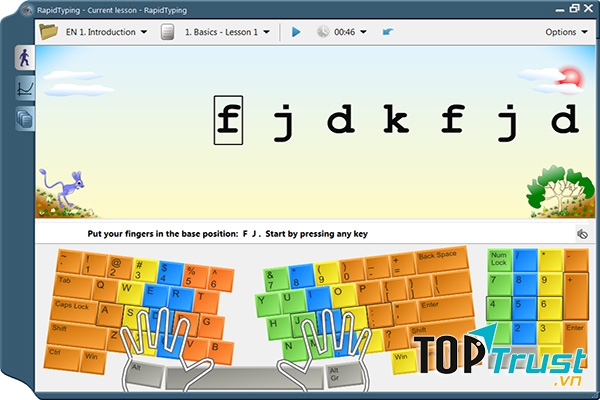Screen dimensions: 600x400
Task: Click the orange G key
Action: point(210,325)
